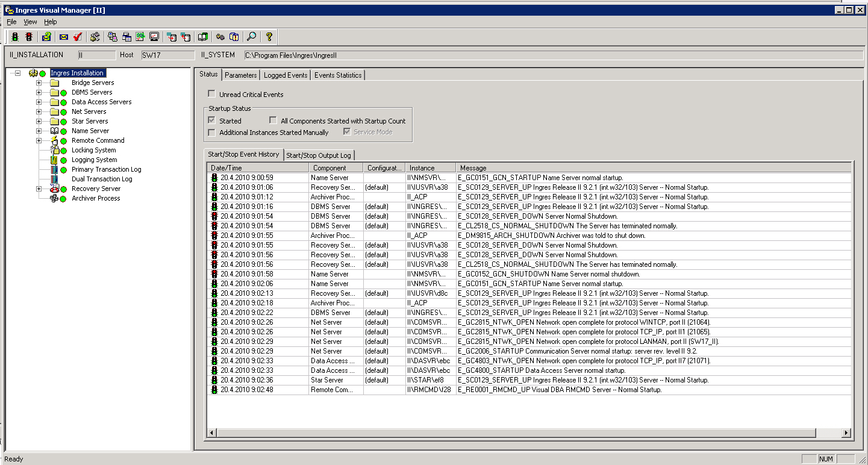The height and width of the screenshot is (465, 868).
Task: Click the yellow question mark Help icon
Action: click(x=269, y=37)
